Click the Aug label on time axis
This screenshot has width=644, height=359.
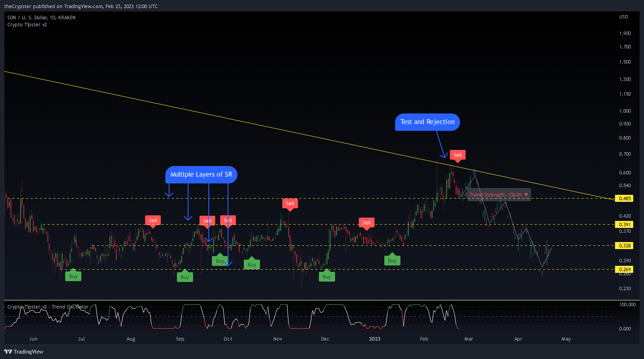pos(131,339)
